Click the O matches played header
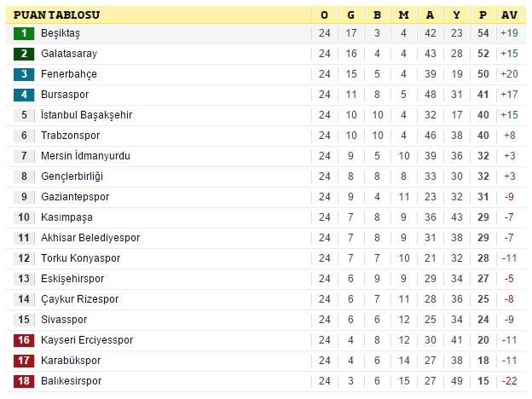Viewport: 532px width, 399px height. click(324, 15)
